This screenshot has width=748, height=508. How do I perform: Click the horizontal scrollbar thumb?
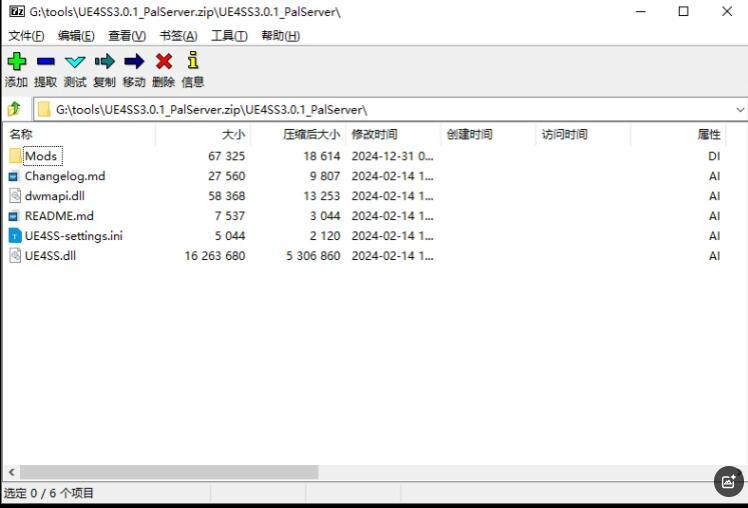click(169, 472)
